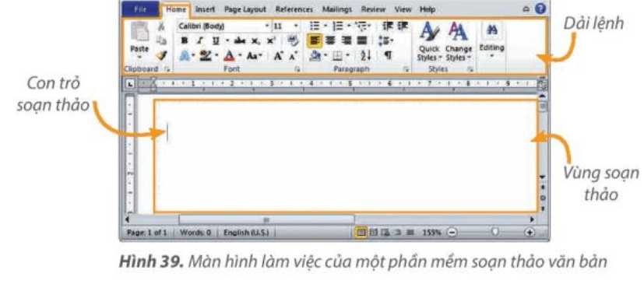Switch to the Mailings tab
The image size is (644, 298).
[x=336, y=9]
